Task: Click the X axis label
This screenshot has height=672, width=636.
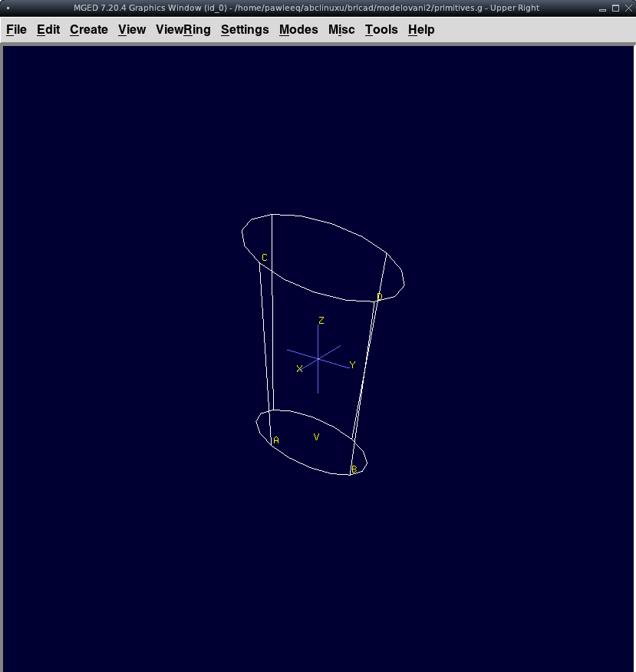Action: (299, 368)
